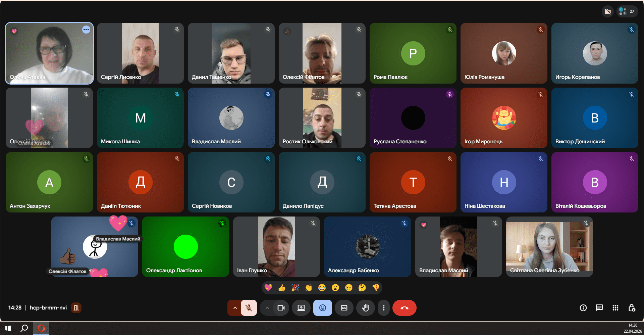Open the chat panel with everyone

click(x=599, y=308)
